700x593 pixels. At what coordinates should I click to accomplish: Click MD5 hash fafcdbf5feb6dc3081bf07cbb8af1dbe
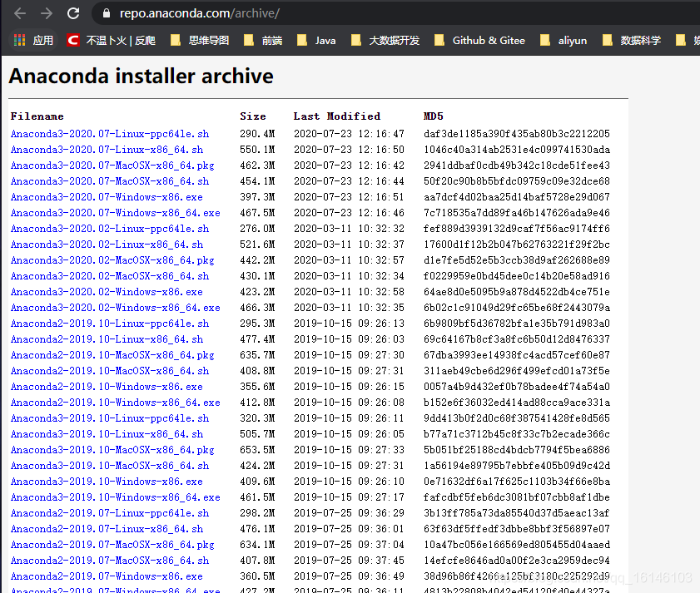click(517, 497)
